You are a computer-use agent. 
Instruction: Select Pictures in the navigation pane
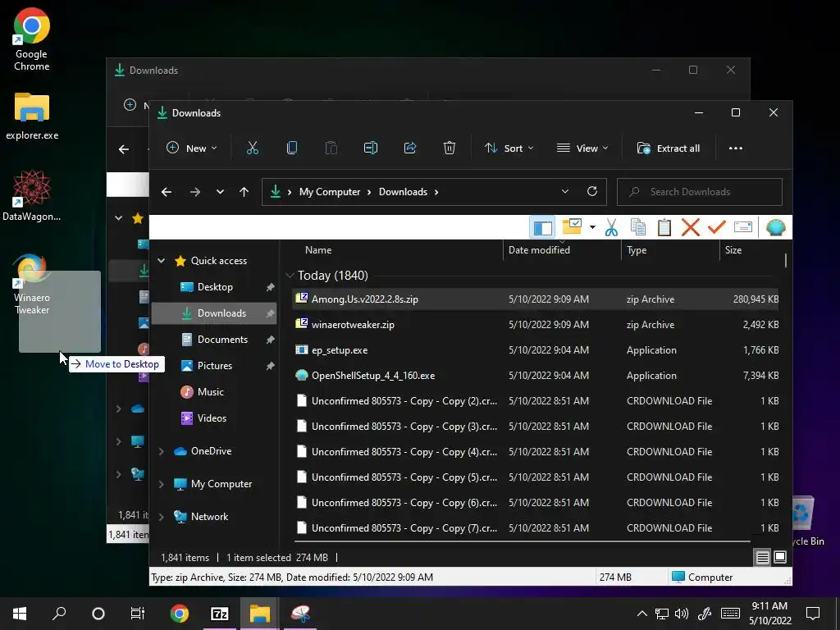pyautogui.click(x=214, y=365)
